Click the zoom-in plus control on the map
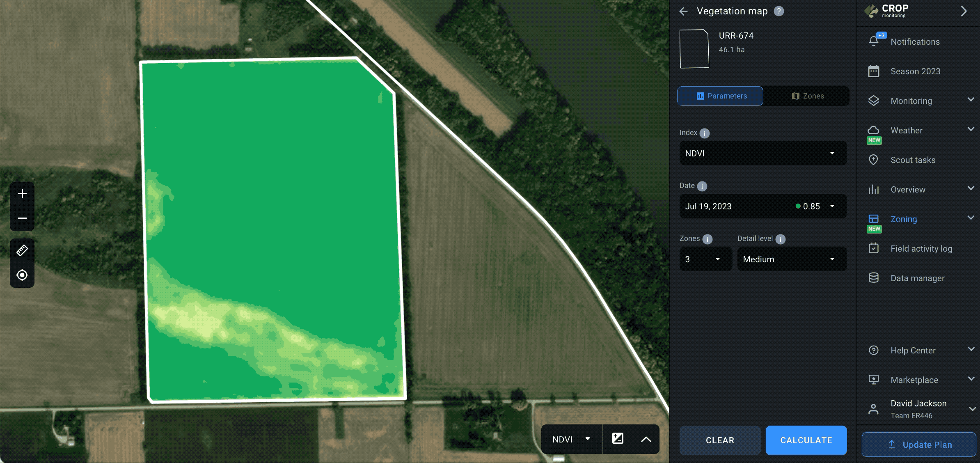The height and width of the screenshot is (463, 980). tap(22, 193)
